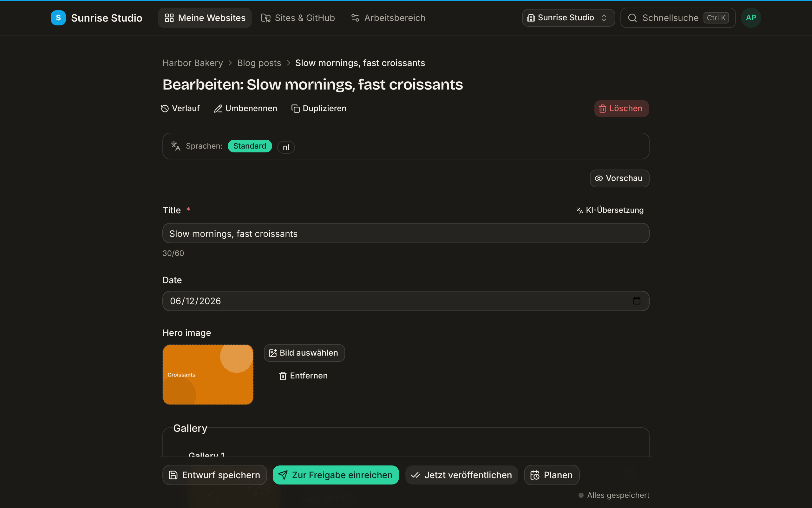
Task: Duplicate the post with Duplizieren
Action: pos(319,109)
